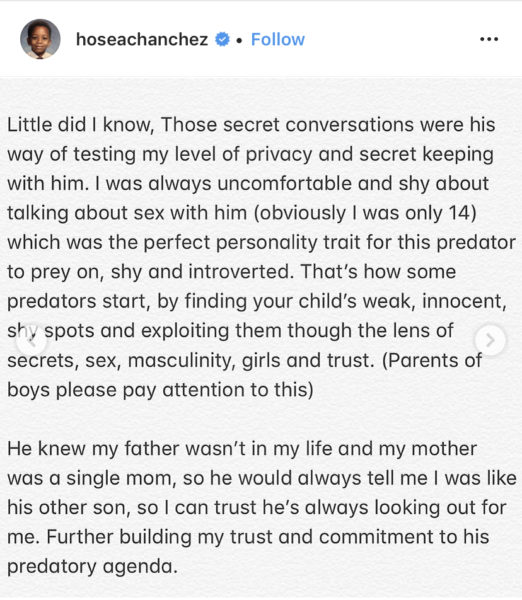Click the line 'to prey on, shy and introverted'
This screenshot has height=600, width=522.
click(148, 272)
